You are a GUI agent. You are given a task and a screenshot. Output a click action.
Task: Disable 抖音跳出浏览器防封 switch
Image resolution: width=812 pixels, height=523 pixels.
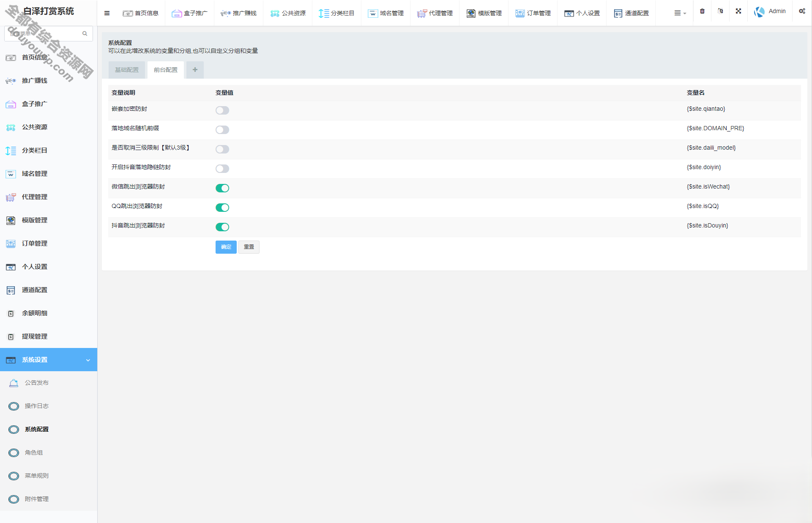coord(222,227)
